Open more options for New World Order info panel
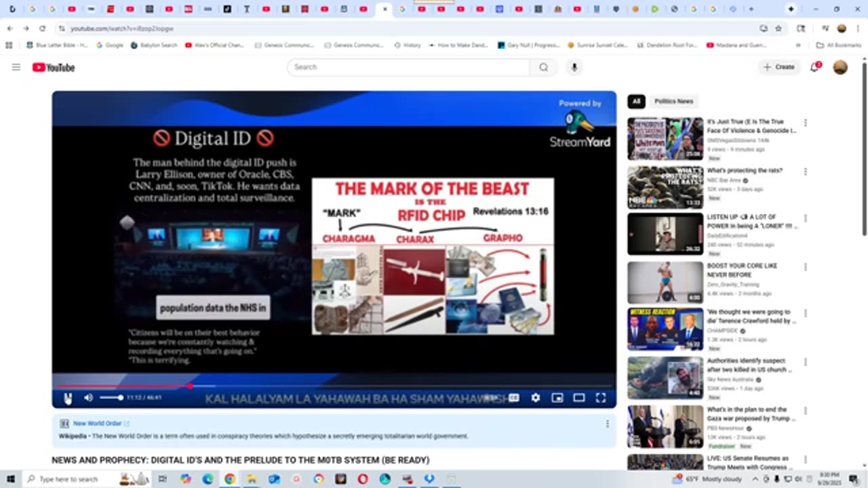 pyautogui.click(x=607, y=424)
